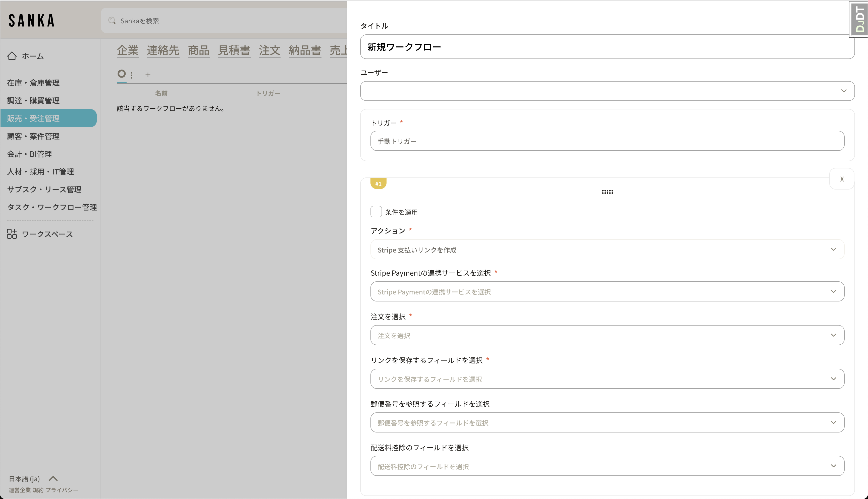Open the 注文を選択 dropdown

click(x=607, y=335)
